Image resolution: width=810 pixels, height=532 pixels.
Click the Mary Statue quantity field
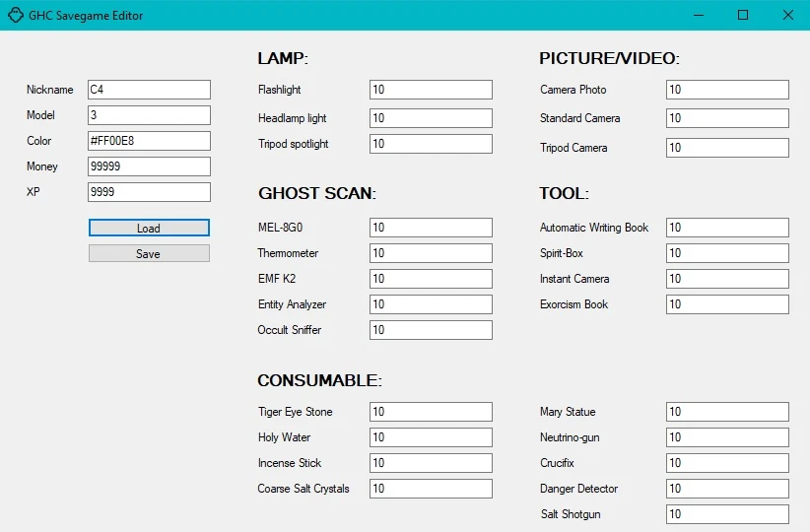[727, 412]
